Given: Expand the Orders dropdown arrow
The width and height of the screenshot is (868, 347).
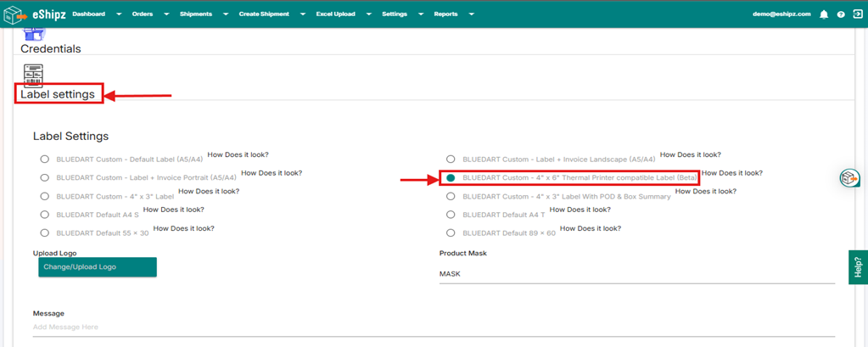Looking at the screenshot, I should (166, 14).
